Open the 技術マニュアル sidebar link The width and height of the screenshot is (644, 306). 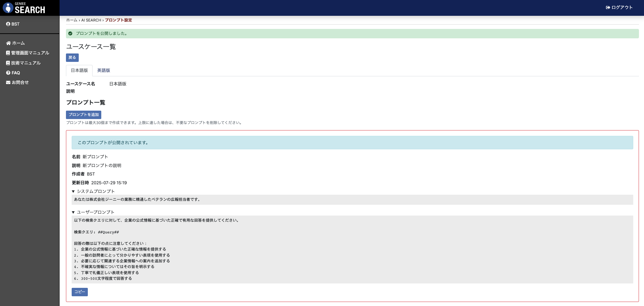26,63
